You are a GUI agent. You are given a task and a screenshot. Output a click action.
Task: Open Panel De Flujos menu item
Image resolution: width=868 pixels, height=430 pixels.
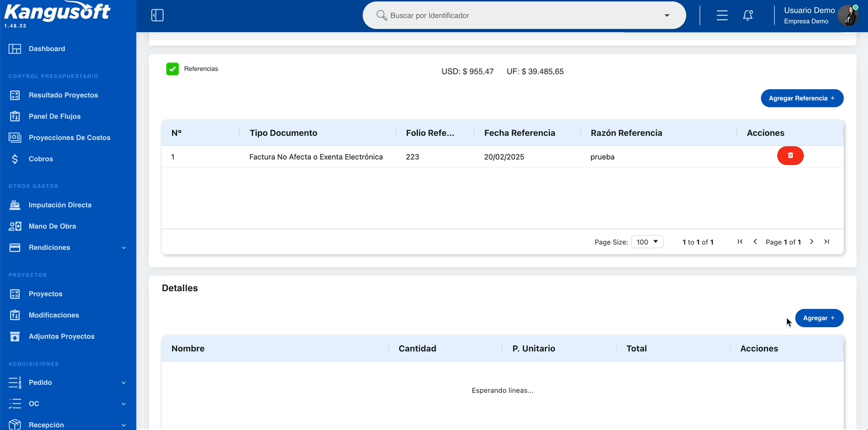coord(54,116)
